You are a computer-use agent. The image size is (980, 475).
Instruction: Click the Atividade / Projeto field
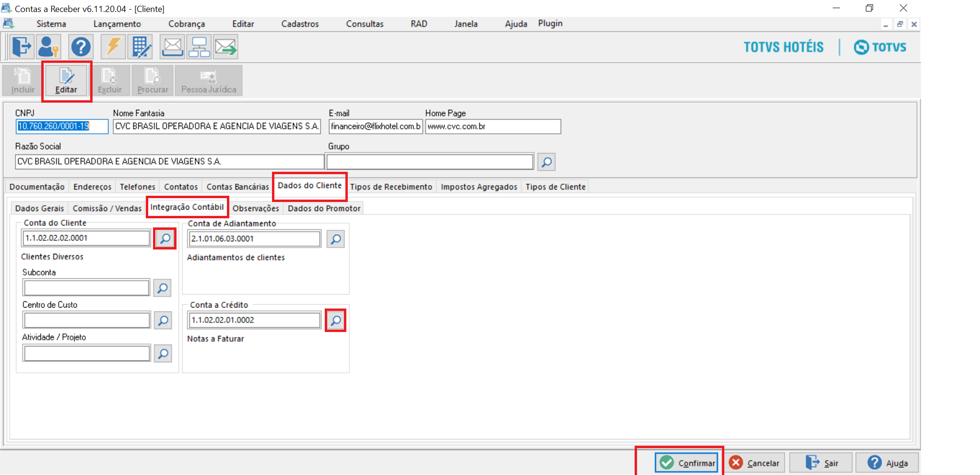87,354
